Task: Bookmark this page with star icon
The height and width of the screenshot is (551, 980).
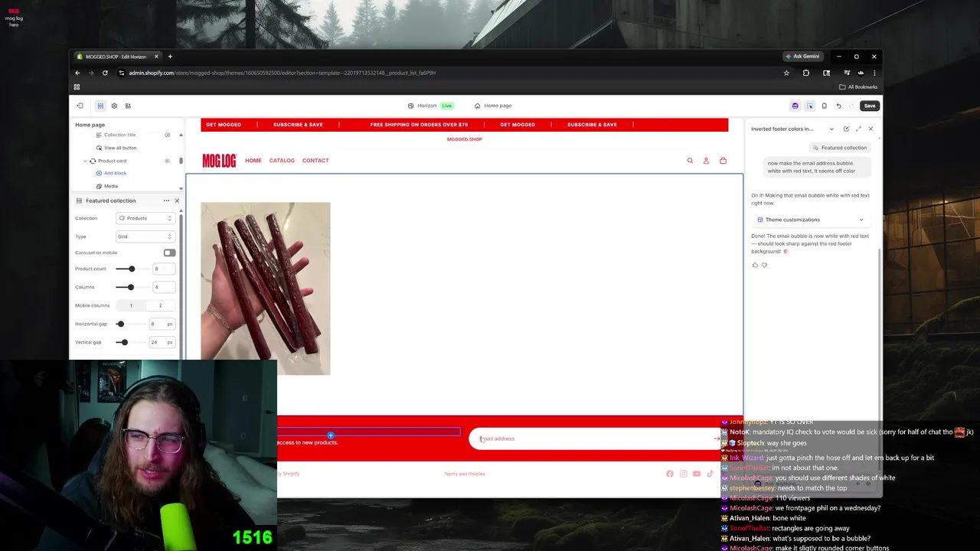Action: coord(786,73)
